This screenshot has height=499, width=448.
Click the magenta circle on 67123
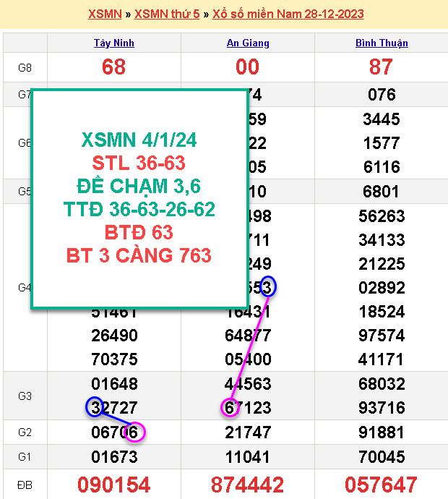pyautogui.click(x=230, y=408)
